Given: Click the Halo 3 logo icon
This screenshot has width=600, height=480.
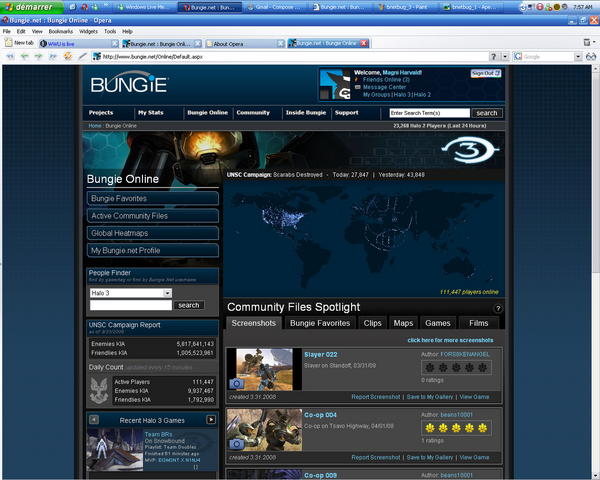Looking at the screenshot, I should point(470,149).
